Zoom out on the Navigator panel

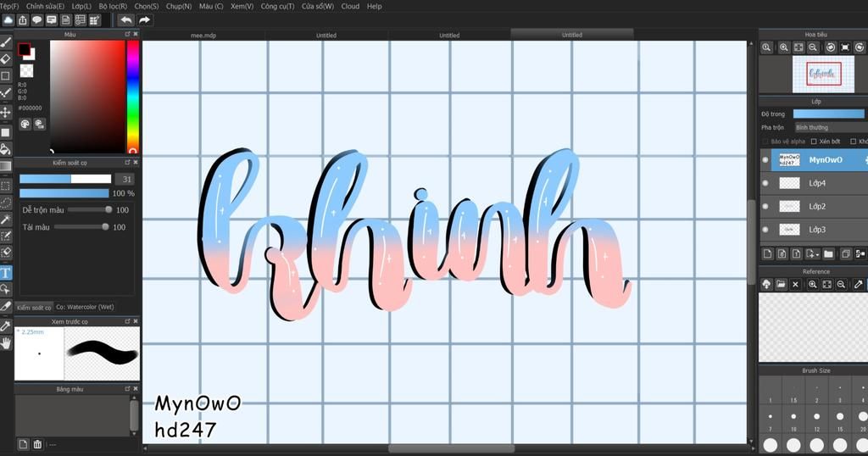(x=813, y=47)
